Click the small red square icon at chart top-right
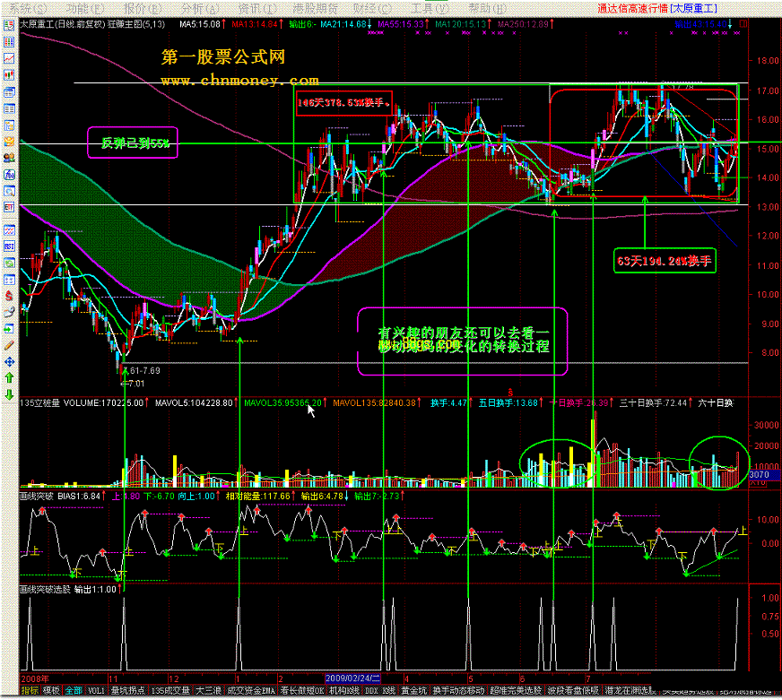 pyautogui.click(x=743, y=23)
